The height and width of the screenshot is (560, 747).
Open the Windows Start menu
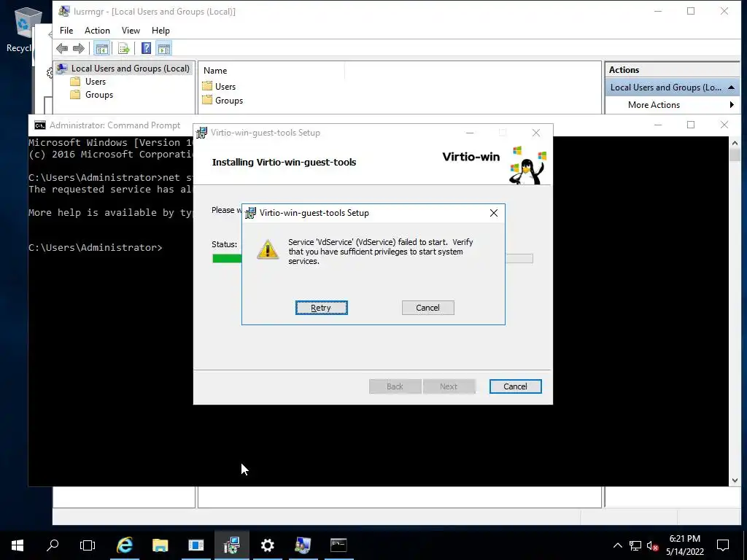pos(18,545)
